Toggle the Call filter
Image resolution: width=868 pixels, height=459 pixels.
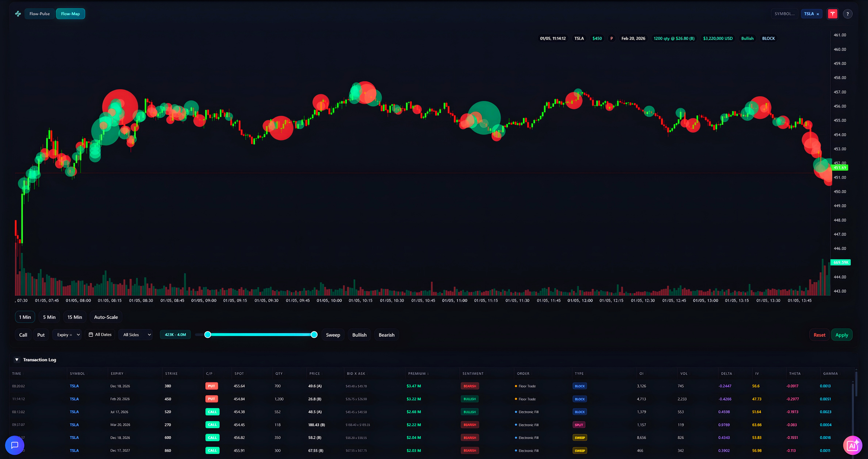click(23, 335)
